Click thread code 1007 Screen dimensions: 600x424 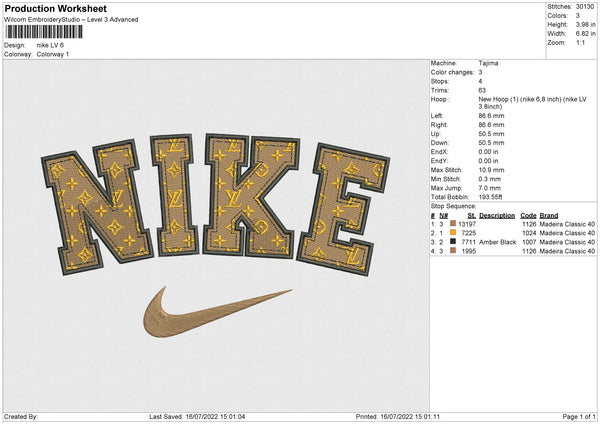click(529, 242)
